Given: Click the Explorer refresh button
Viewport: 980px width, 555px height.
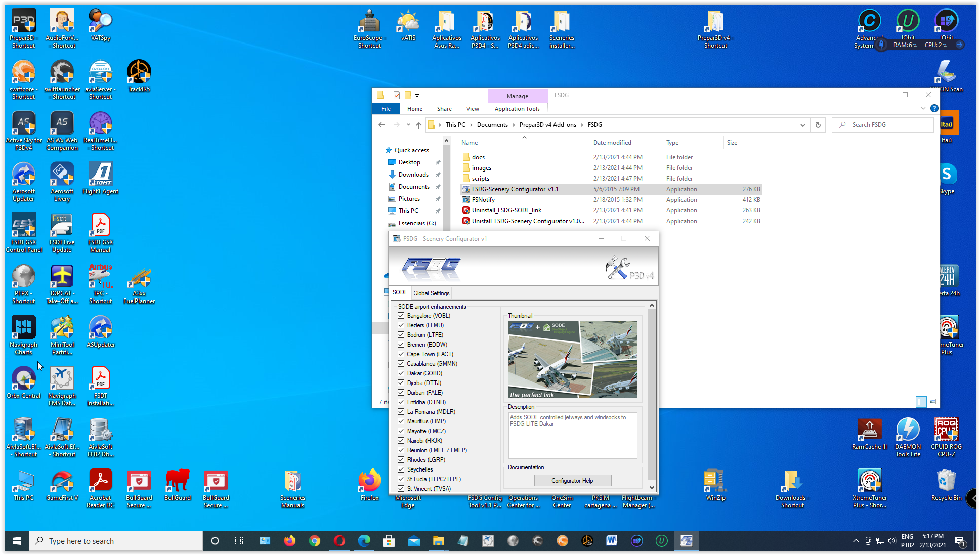Looking at the screenshot, I should click(818, 125).
